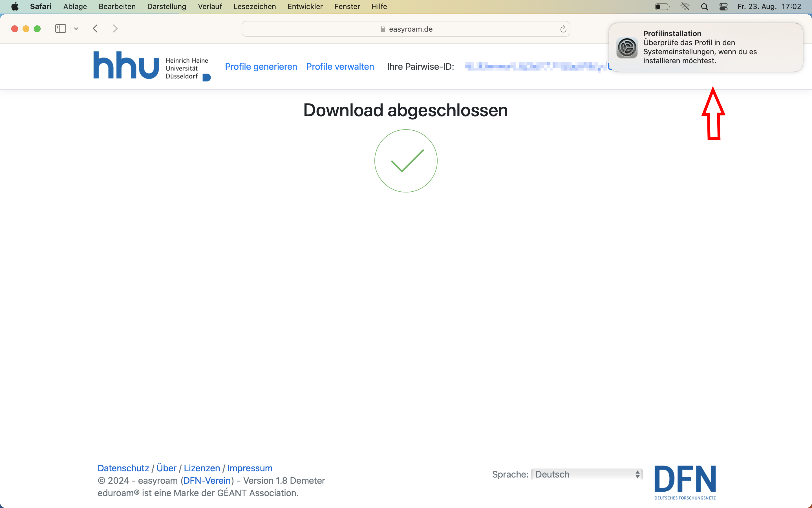Open the Fenster menu
The image size is (812, 508).
pos(347,6)
